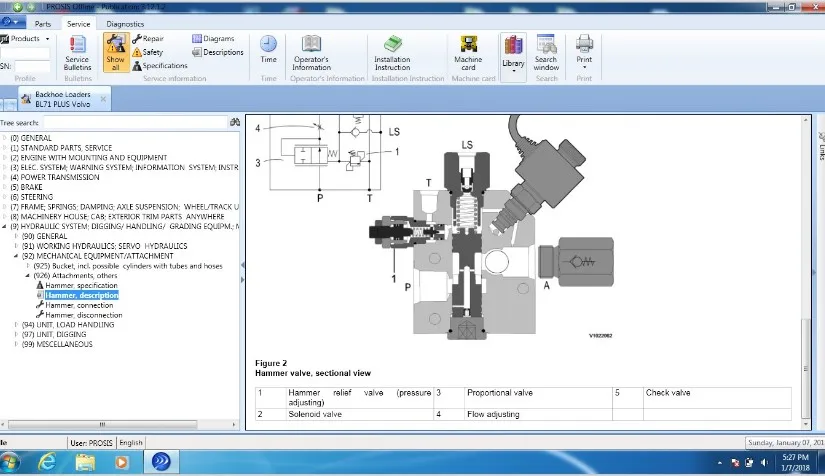Select (3) ELEC. SYSTEM tree item
This screenshot has height=476, width=825.
(x=124, y=167)
